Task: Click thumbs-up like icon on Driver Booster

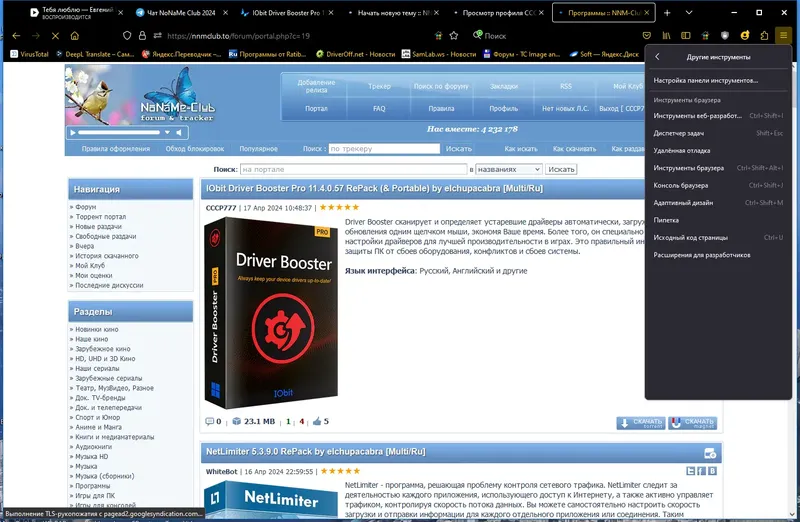Action: coord(317,421)
